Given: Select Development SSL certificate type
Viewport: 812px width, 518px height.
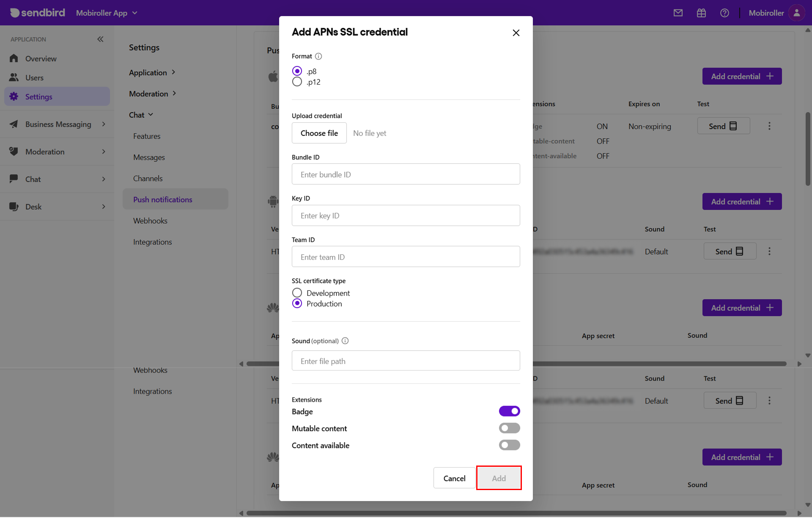Looking at the screenshot, I should [x=297, y=293].
